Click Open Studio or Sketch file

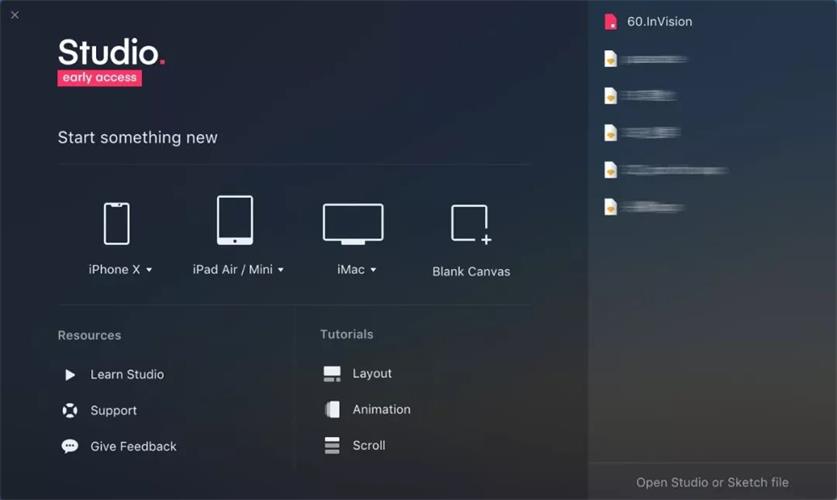[712, 482]
